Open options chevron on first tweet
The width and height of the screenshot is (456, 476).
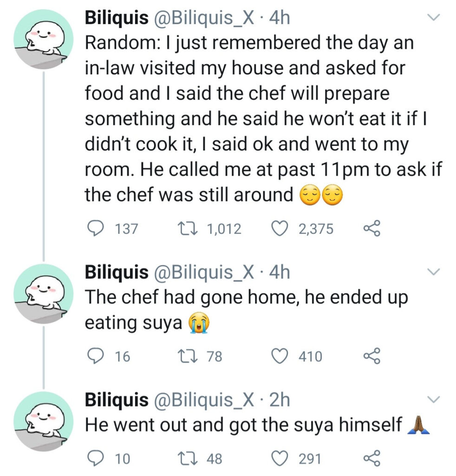434,18
